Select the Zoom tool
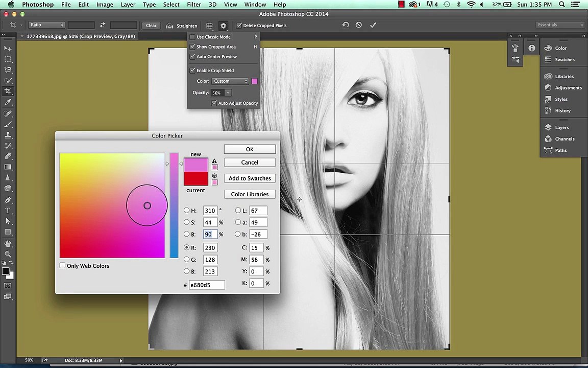 [8, 254]
